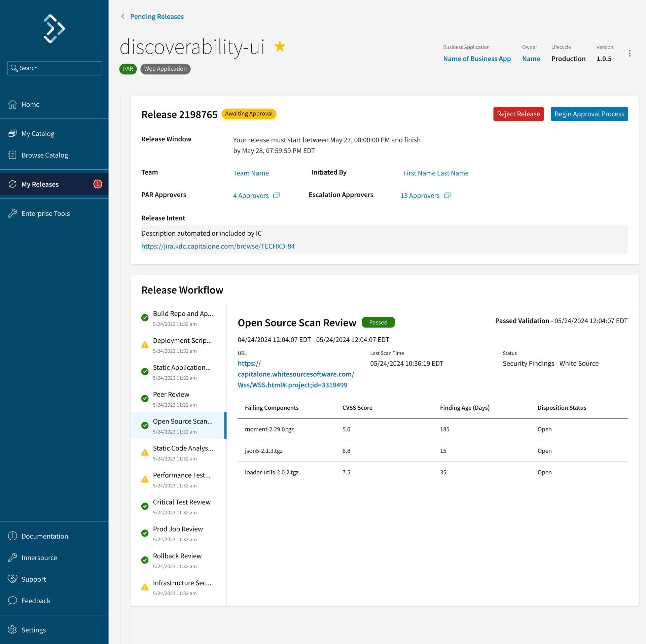Select the Deployment Script workflow step
The image size is (646, 644).
pos(178,344)
